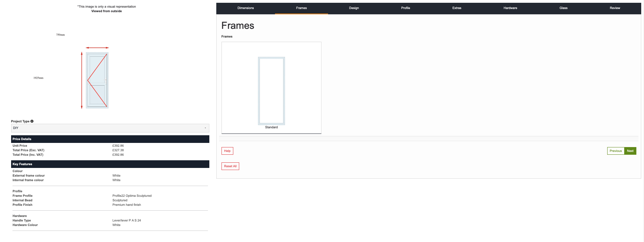Click the Project Type info icon

[32, 121]
